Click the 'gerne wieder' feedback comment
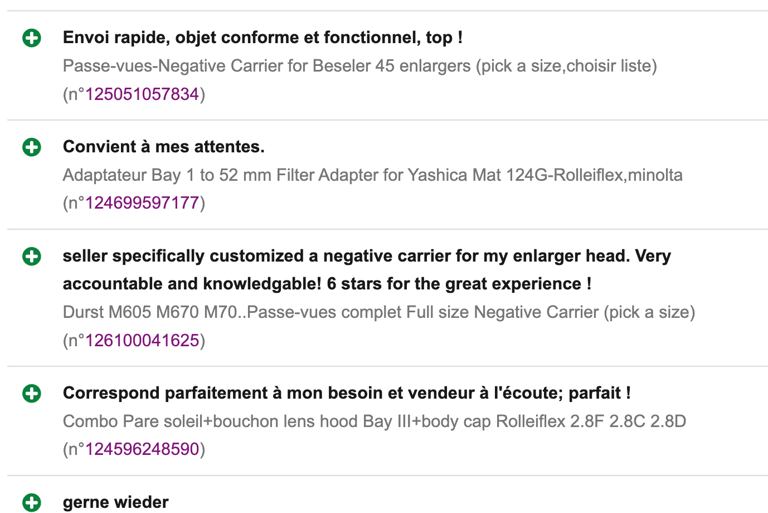This screenshot has width=768, height=513. click(116, 503)
